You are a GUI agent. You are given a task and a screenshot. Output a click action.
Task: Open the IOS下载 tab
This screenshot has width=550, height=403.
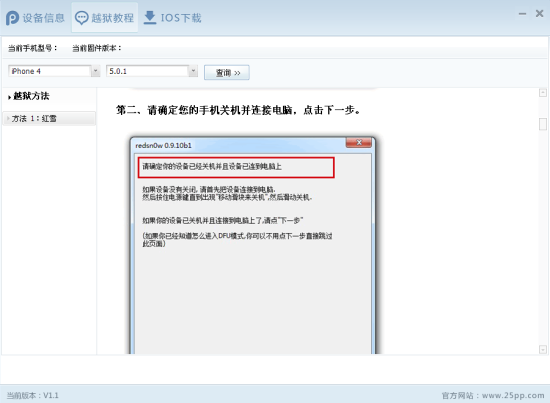click(173, 18)
